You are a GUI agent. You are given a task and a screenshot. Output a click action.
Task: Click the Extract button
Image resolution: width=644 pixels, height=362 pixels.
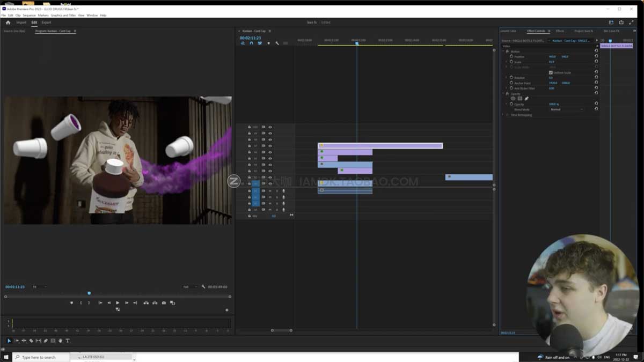(155, 303)
